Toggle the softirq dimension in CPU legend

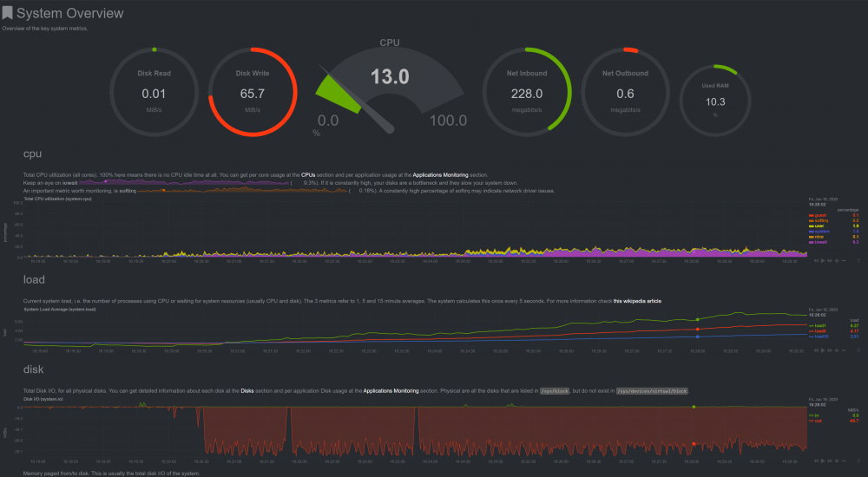coord(819,221)
